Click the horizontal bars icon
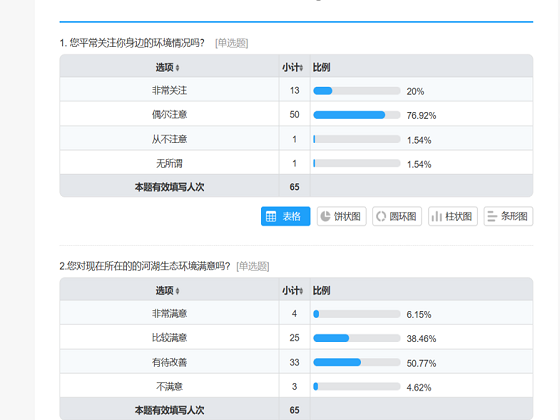Image resolution: width=560 pixels, height=420 pixels. point(492,216)
